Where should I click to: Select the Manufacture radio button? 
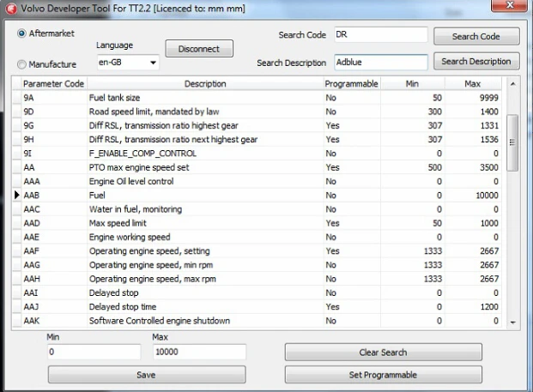[x=21, y=64]
